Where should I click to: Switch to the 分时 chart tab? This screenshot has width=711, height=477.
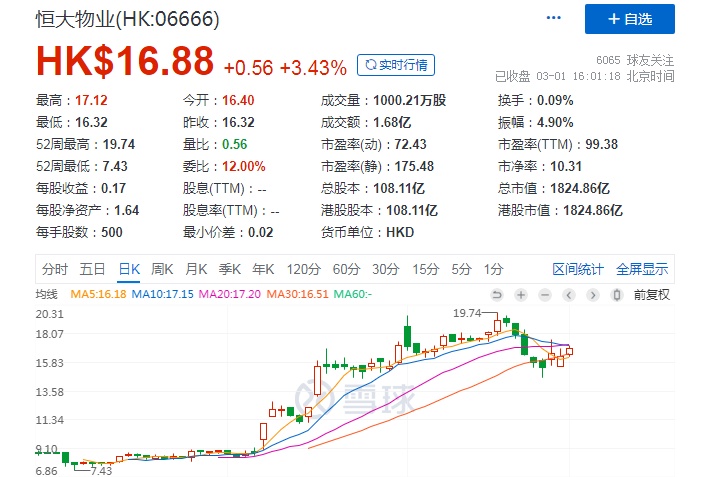(54, 269)
